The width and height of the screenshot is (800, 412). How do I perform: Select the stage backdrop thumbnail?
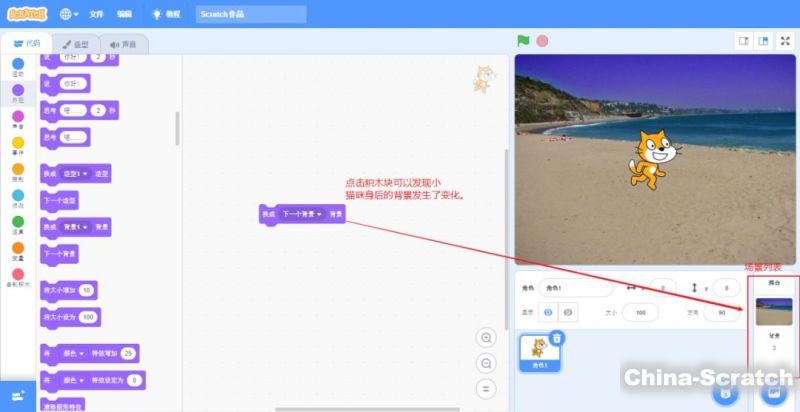773,312
